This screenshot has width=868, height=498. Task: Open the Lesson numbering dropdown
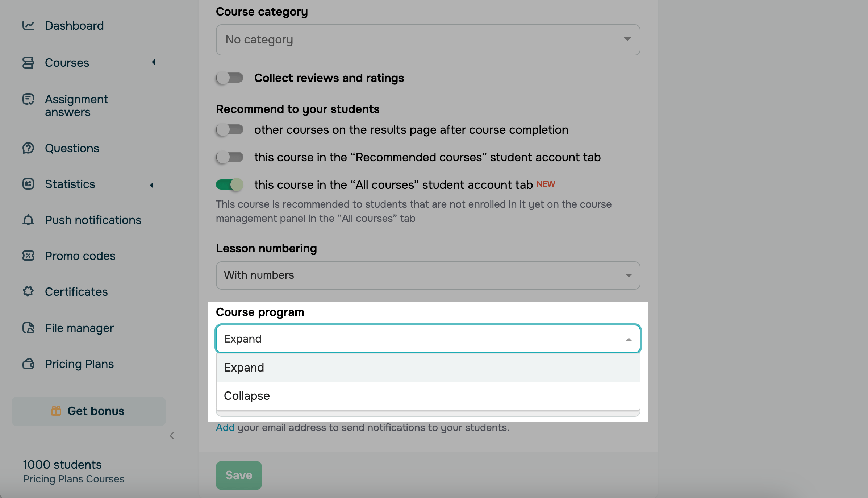click(x=428, y=275)
